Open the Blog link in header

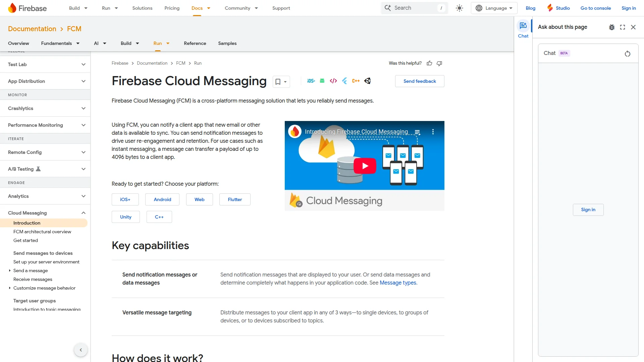(x=530, y=8)
